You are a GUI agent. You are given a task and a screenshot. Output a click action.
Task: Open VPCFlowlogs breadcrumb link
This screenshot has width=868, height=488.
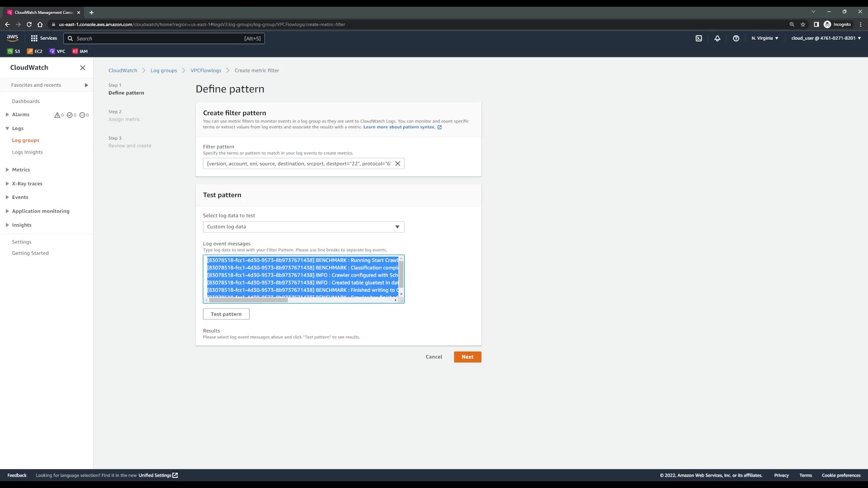[x=206, y=70]
